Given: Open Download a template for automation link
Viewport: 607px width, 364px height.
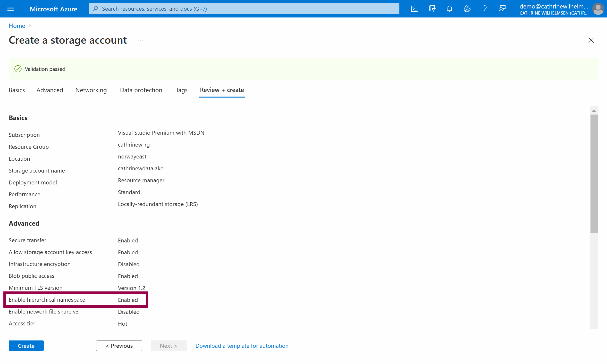Looking at the screenshot, I should click(242, 346).
